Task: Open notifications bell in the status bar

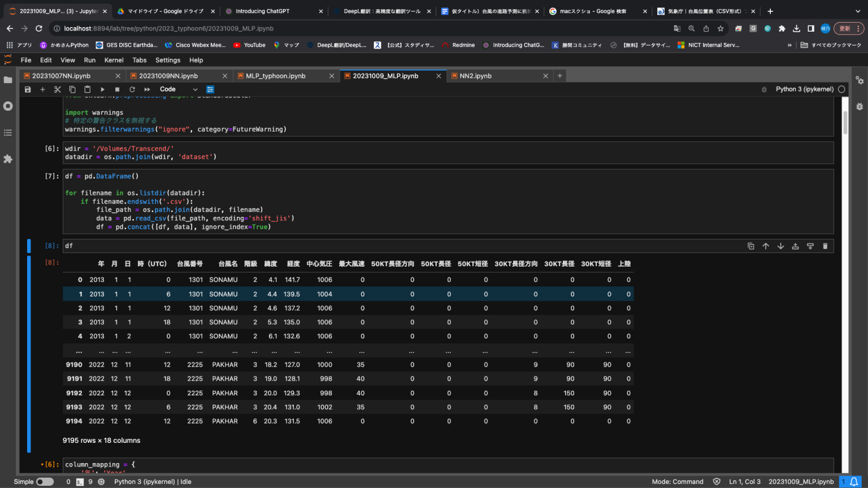Action: (854, 482)
